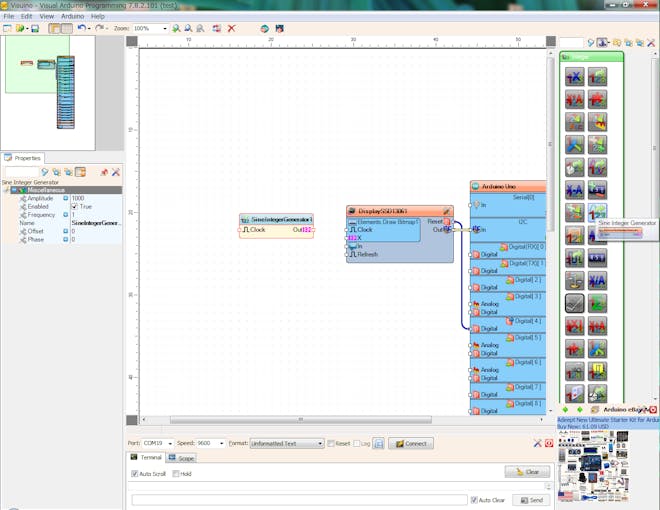Click the Arduino IDE compile/upload icon
The height and width of the screenshot is (510, 660).
pos(279,28)
